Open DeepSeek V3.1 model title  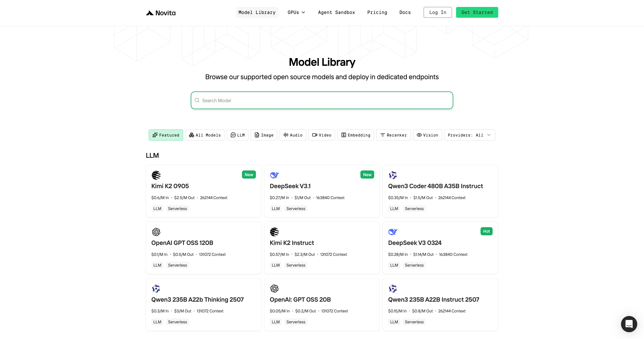tap(290, 186)
